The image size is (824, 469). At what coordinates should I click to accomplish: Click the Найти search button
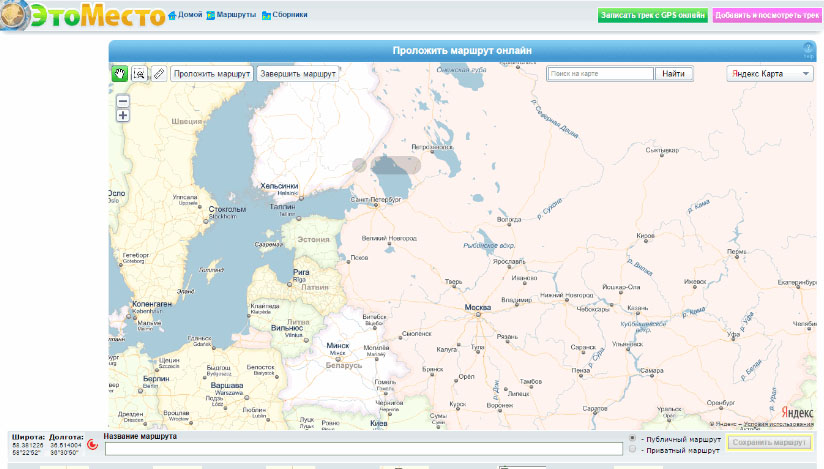pos(674,74)
